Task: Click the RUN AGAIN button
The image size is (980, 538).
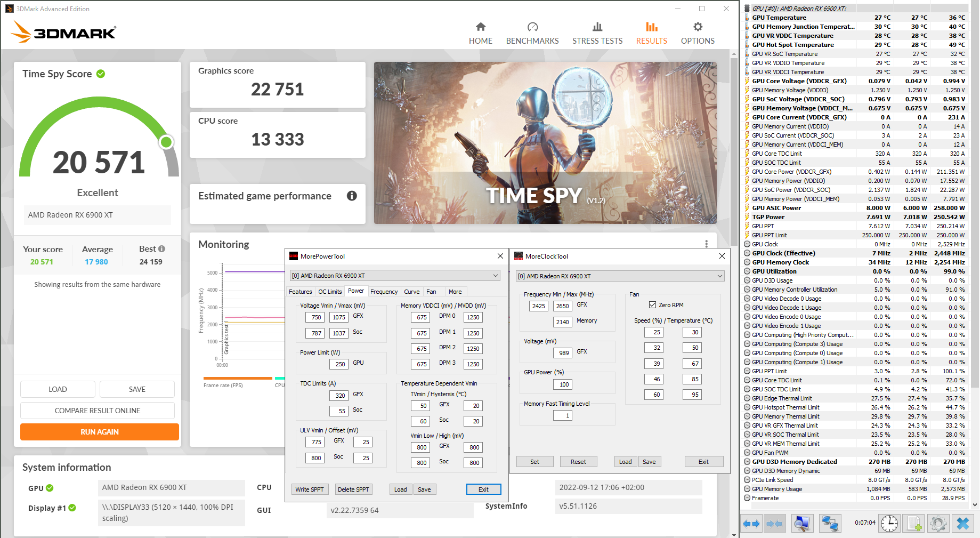Action: tap(100, 432)
